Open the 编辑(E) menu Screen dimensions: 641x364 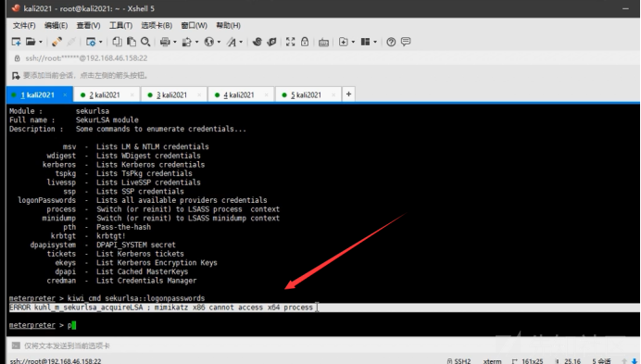[56, 25]
